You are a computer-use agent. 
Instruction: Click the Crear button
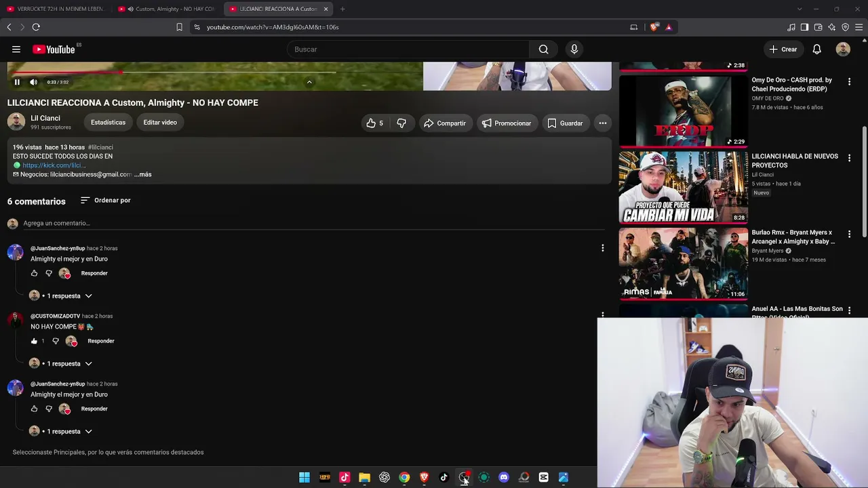[783, 49]
